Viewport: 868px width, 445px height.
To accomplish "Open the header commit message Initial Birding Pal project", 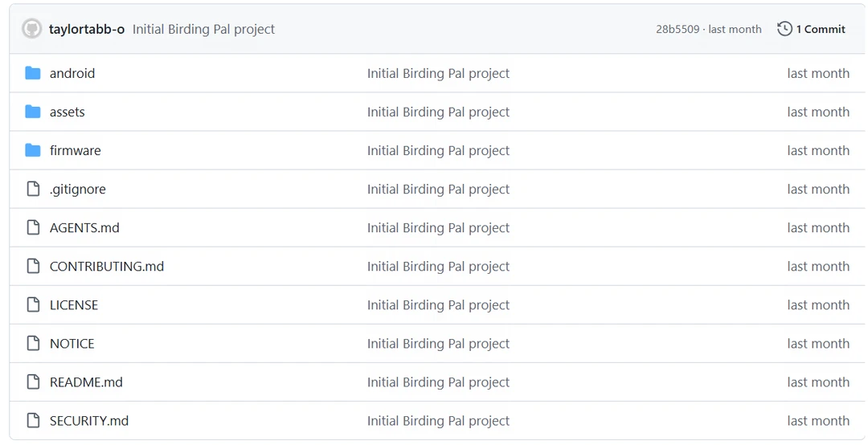I will pyautogui.click(x=203, y=30).
